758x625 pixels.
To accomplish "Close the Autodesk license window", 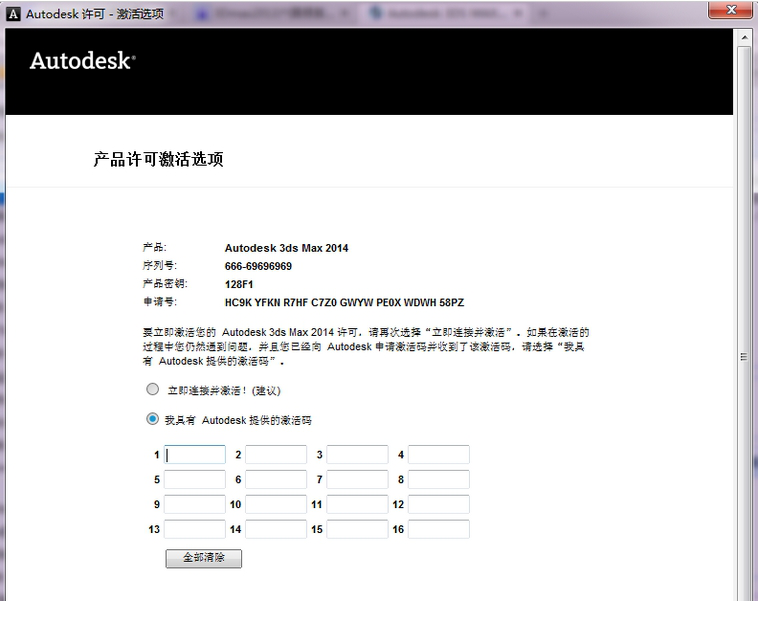I will 731,10.
